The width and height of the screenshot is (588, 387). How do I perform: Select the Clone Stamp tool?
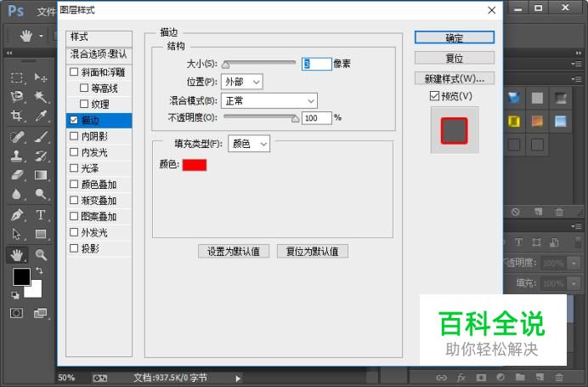pyautogui.click(x=16, y=156)
